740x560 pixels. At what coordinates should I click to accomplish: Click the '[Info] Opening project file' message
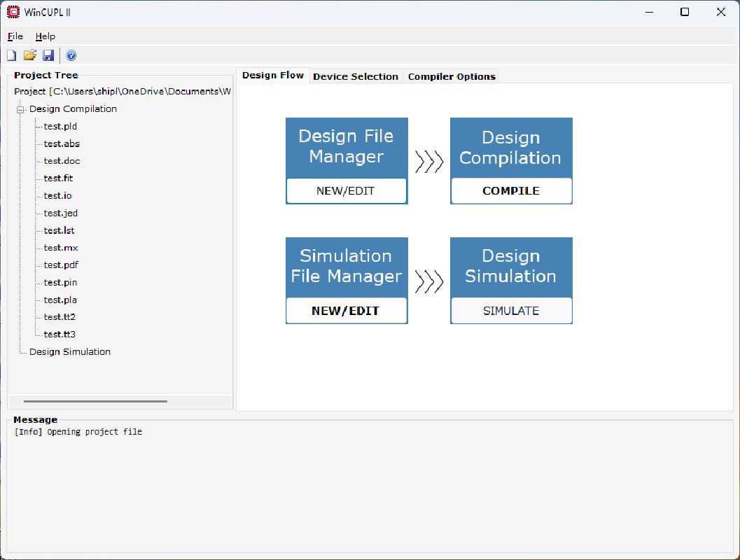[78, 432]
